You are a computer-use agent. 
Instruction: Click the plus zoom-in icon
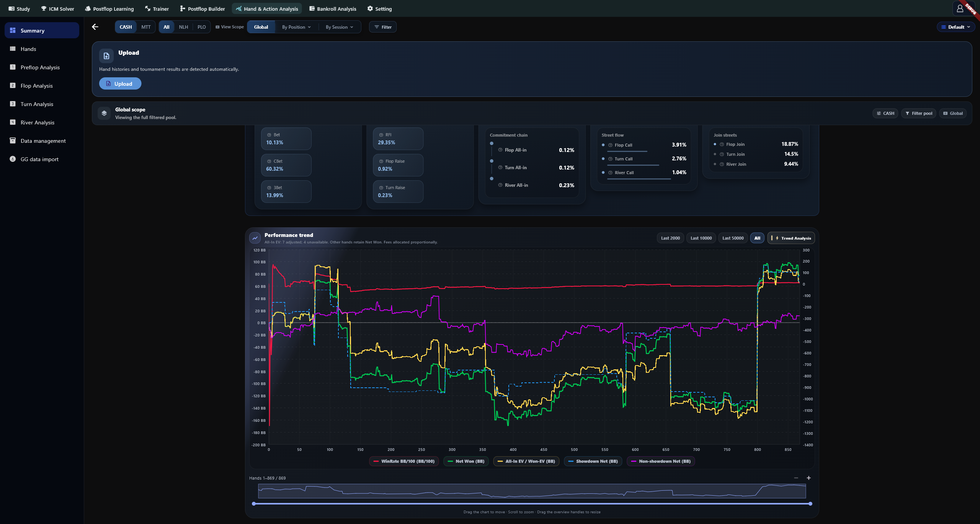pyautogui.click(x=809, y=478)
